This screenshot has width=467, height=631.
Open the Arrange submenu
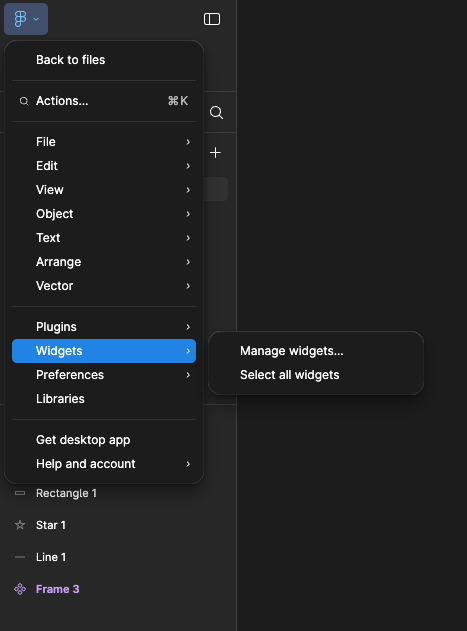click(104, 262)
